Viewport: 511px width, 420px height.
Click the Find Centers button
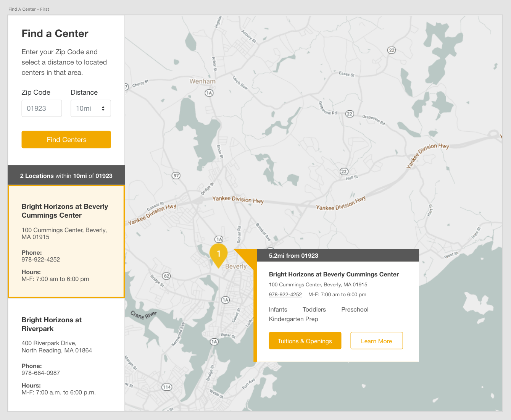66,140
